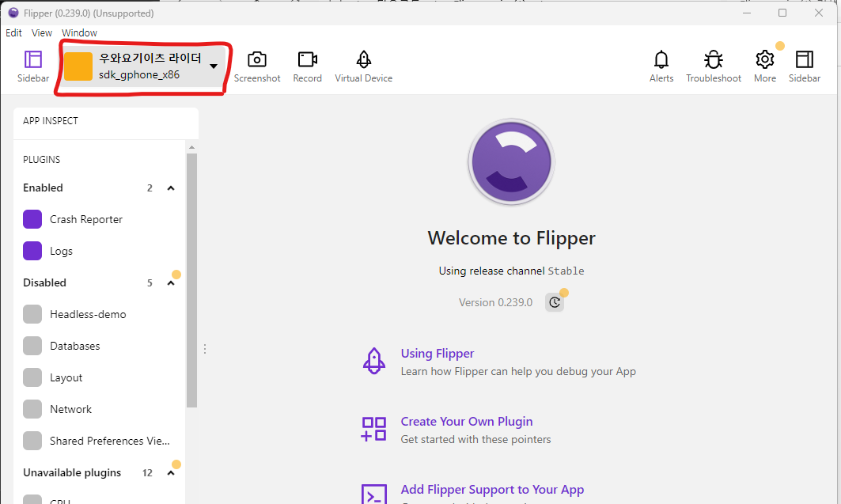Image resolution: width=841 pixels, height=504 pixels.
Task: Open Add Flipper Support to Your App link
Action: (x=492, y=490)
